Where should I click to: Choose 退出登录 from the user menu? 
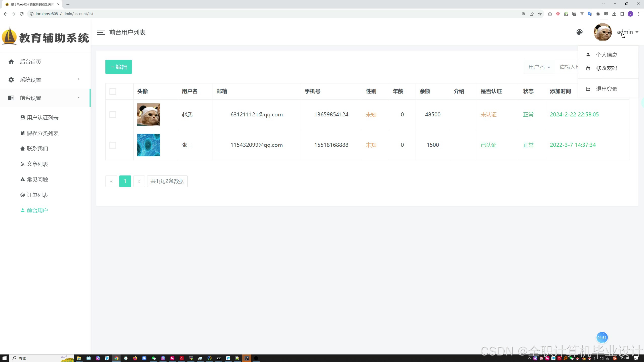point(606,89)
